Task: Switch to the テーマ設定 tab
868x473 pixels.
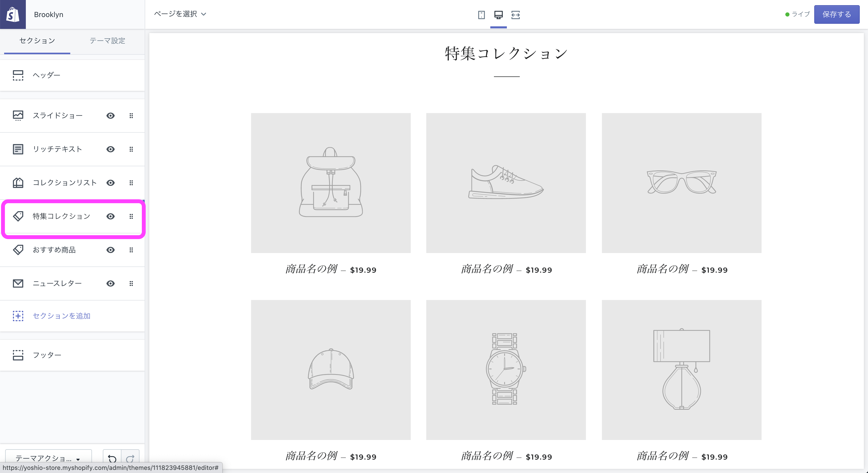Action: coord(107,41)
